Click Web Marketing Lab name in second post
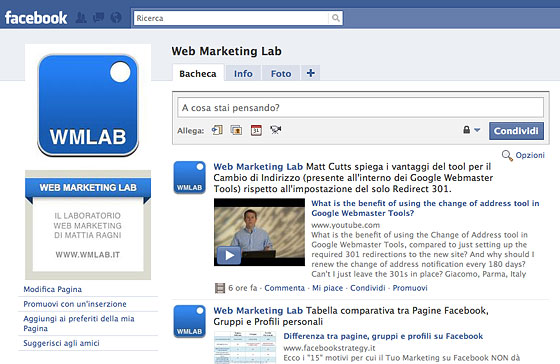This screenshot has width=560, height=364. (258, 310)
